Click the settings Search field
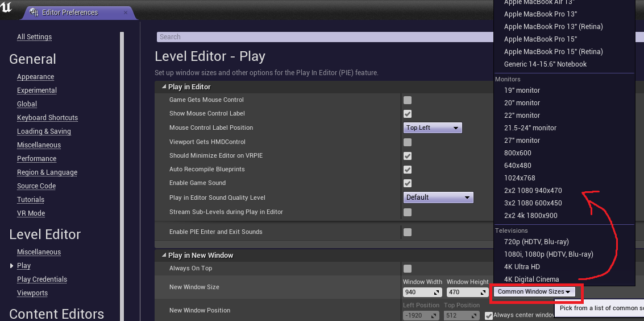 tap(325, 37)
